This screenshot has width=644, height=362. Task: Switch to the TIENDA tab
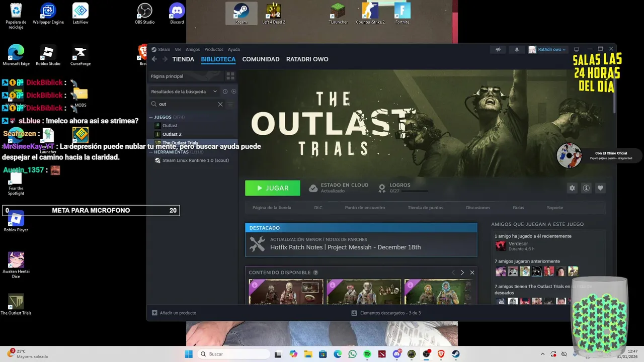[x=183, y=59]
